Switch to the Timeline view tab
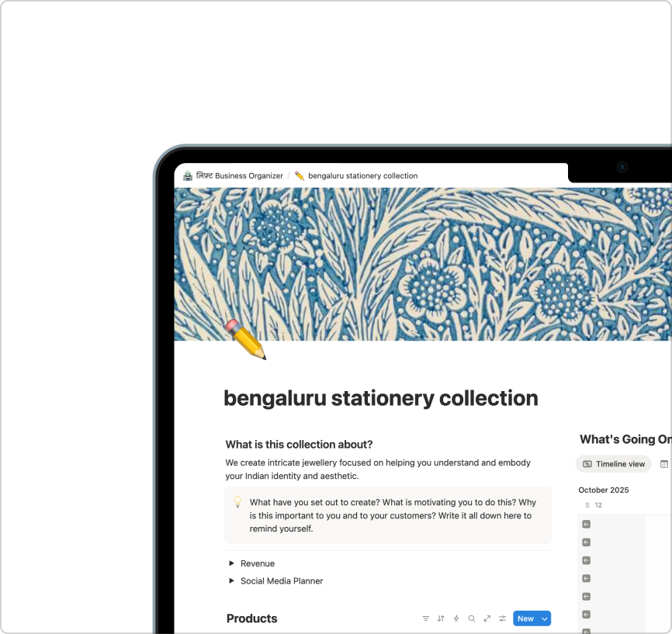The height and width of the screenshot is (634, 672). [613, 464]
